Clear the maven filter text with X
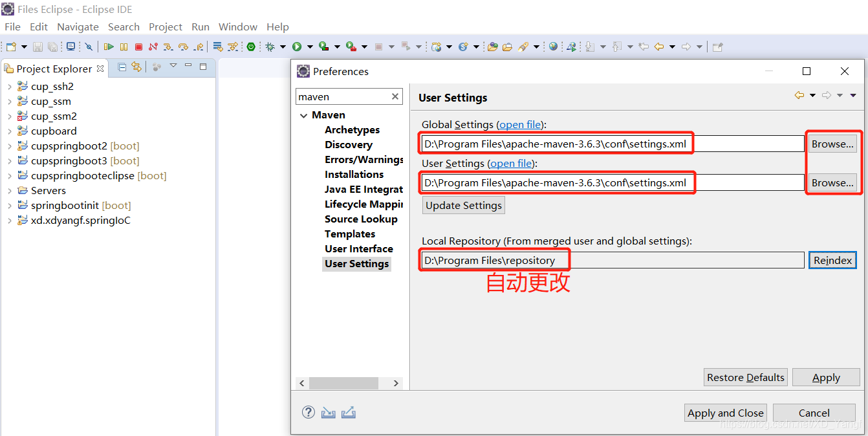Viewport: 868px width, 436px height. (x=395, y=96)
